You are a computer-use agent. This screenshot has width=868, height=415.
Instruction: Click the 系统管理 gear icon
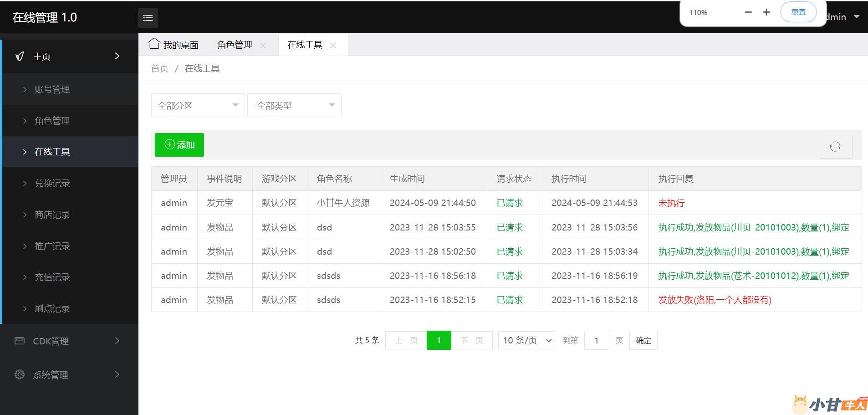20,374
